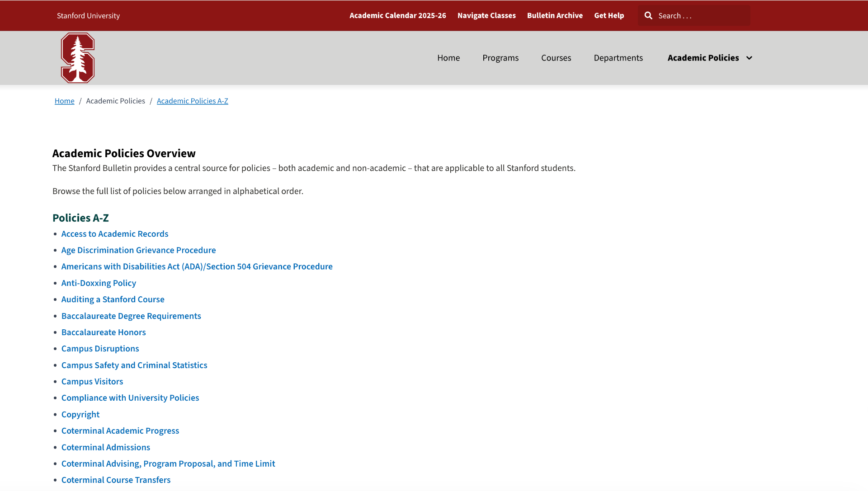Open Coterminal Advising, Program Proposal link
Image resolution: width=868 pixels, height=491 pixels.
(x=168, y=464)
